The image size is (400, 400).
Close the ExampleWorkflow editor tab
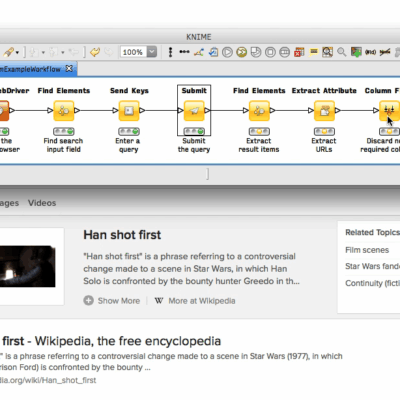pos(69,68)
